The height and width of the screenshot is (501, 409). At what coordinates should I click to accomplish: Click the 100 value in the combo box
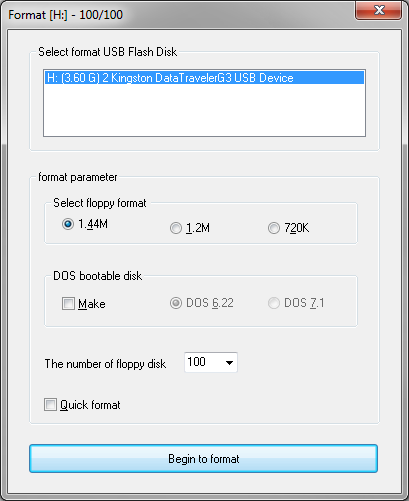tap(196, 362)
